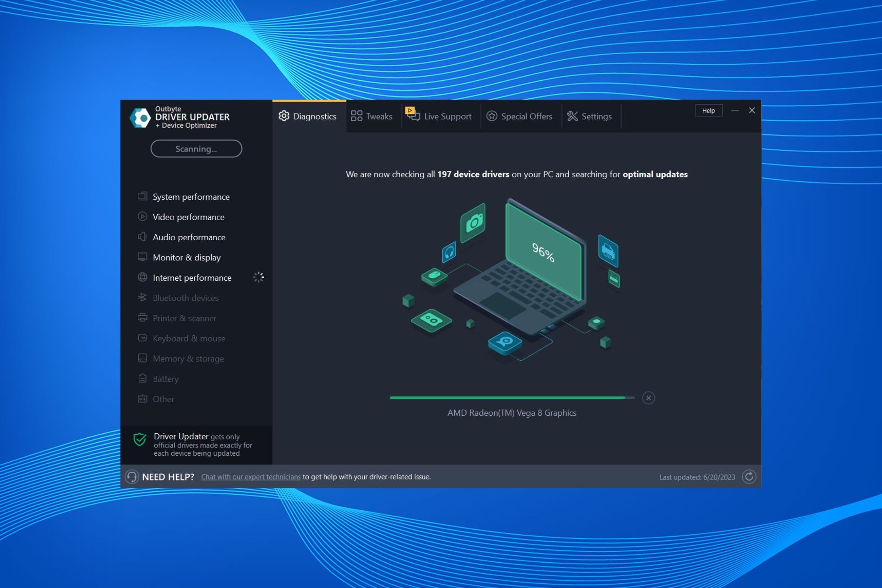Viewport: 882px width, 588px height.
Task: Select Audio performance category
Action: pos(189,237)
